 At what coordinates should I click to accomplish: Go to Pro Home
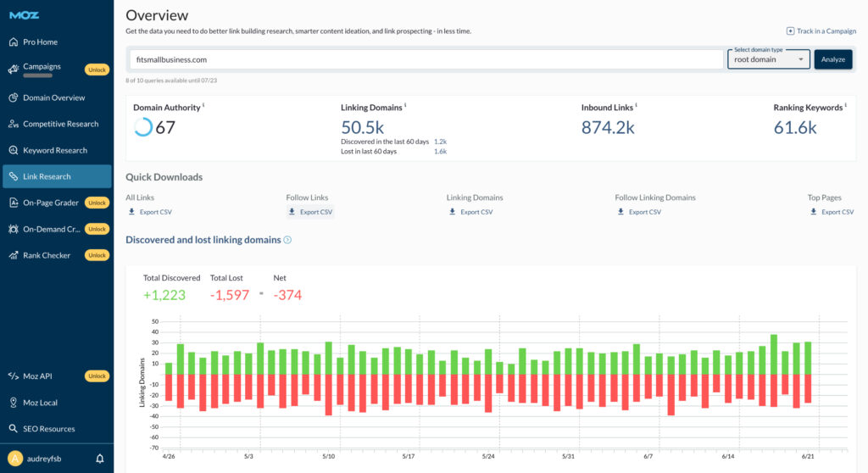tap(40, 42)
